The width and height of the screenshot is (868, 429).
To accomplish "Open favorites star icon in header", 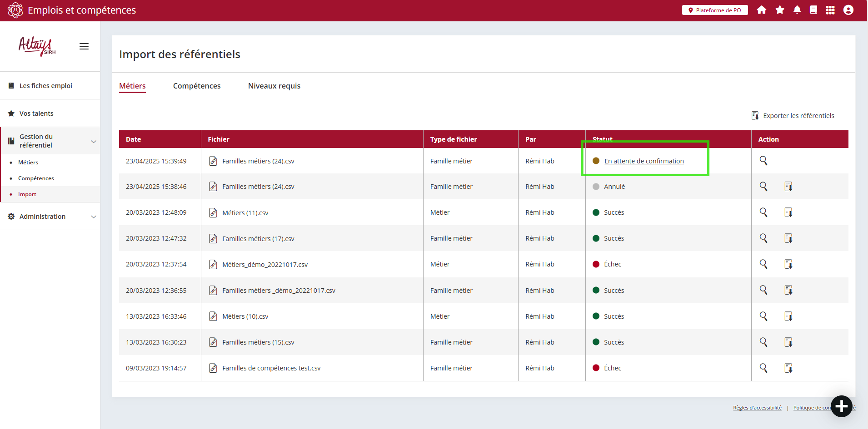I will tap(780, 10).
